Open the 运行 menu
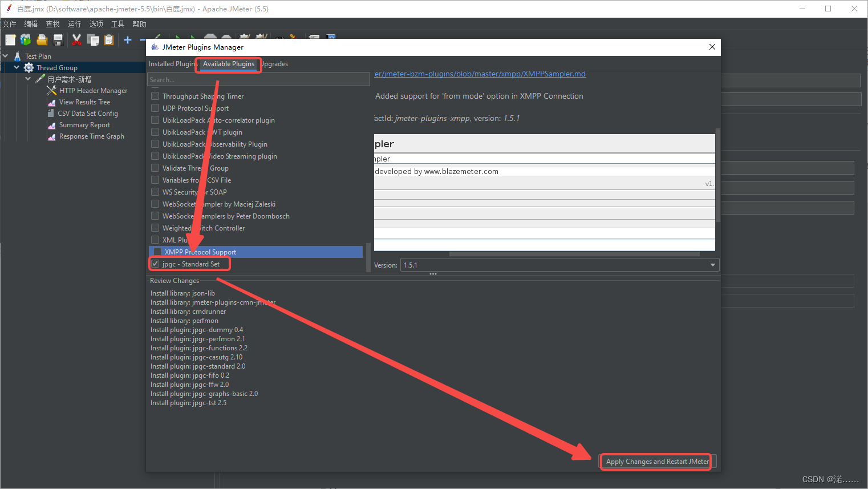The width and height of the screenshot is (868, 489). pos(74,24)
